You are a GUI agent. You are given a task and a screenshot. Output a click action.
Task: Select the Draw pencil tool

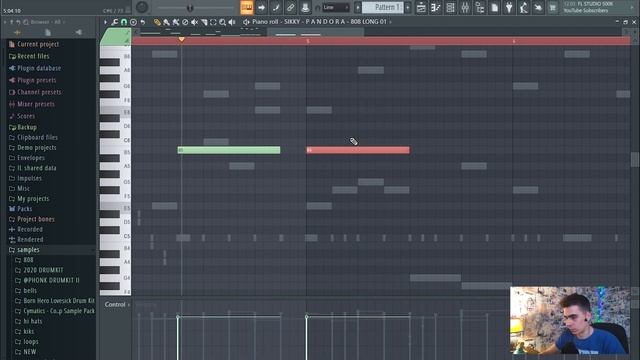click(157, 22)
